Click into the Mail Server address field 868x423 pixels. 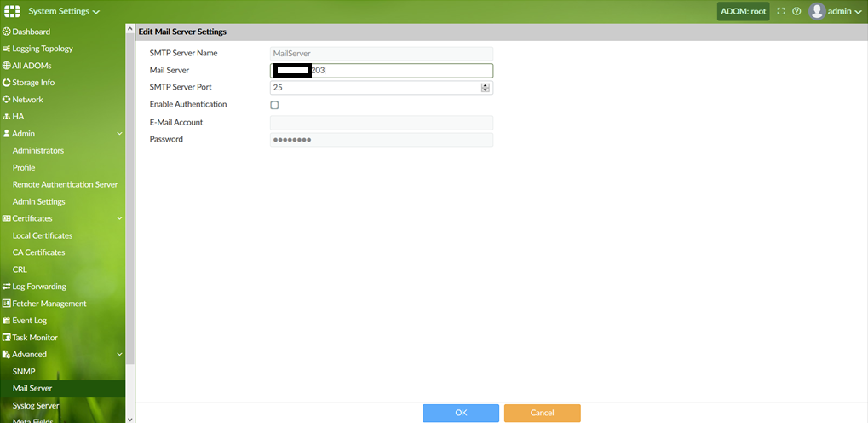coord(400,71)
